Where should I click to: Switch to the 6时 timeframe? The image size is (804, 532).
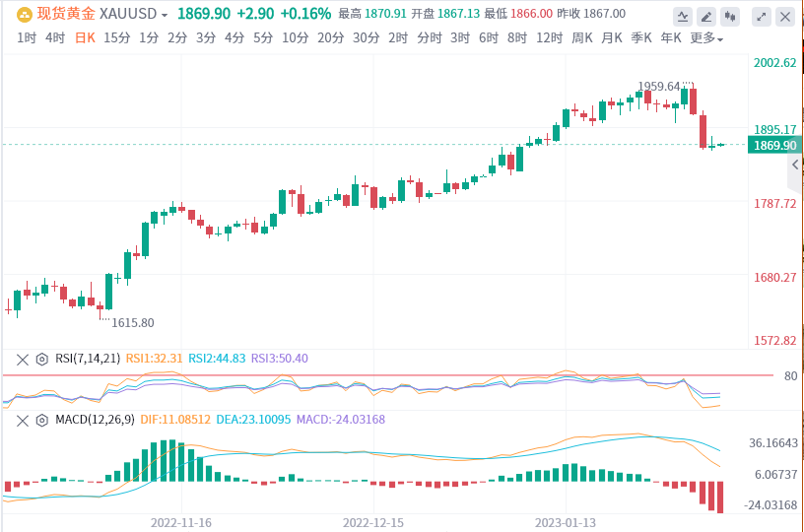pyautogui.click(x=489, y=37)
